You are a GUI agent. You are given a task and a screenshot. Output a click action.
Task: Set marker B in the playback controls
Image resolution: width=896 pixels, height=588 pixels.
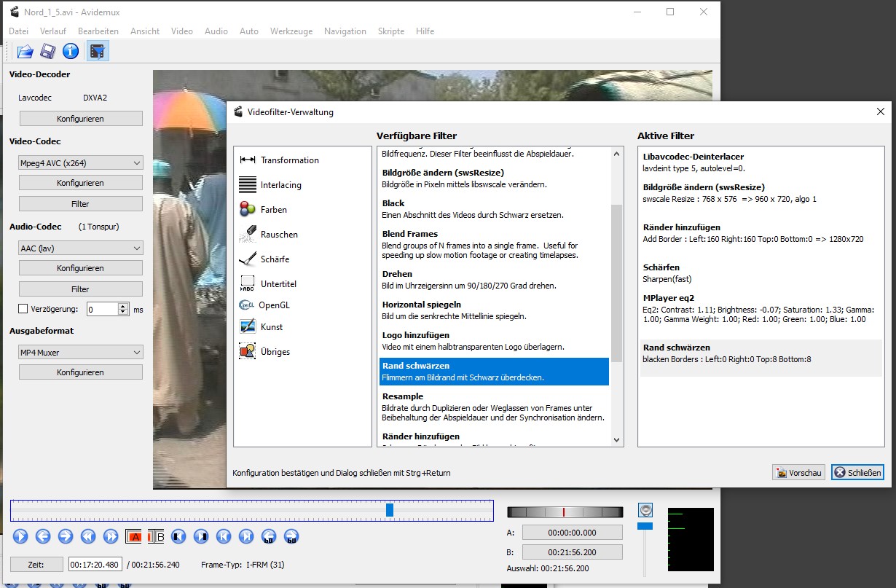[x=156, y=537]
